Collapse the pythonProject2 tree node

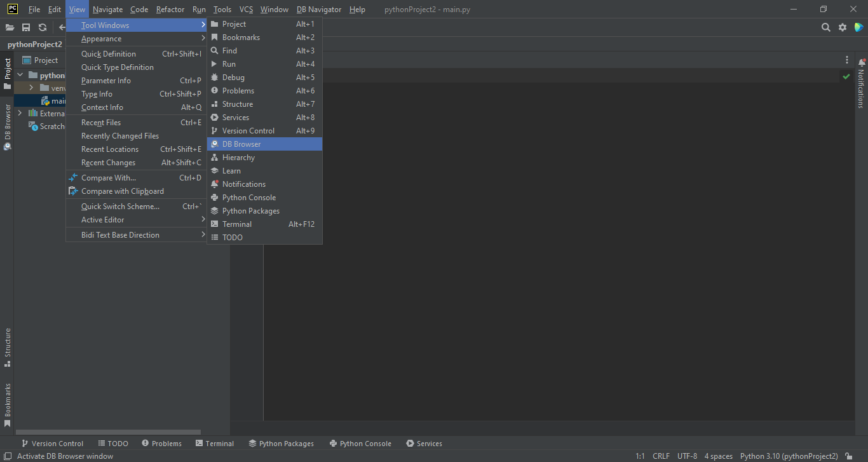(x=20, y=74)
